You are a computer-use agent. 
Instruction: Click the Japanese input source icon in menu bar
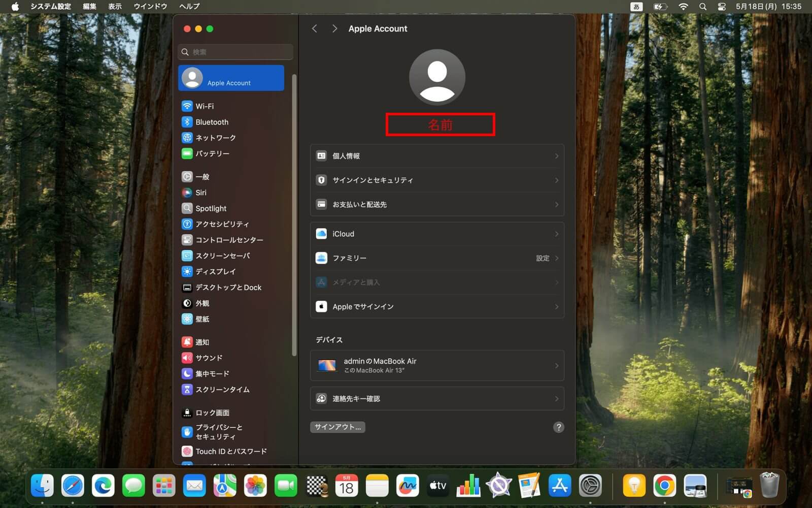[636, 7]
